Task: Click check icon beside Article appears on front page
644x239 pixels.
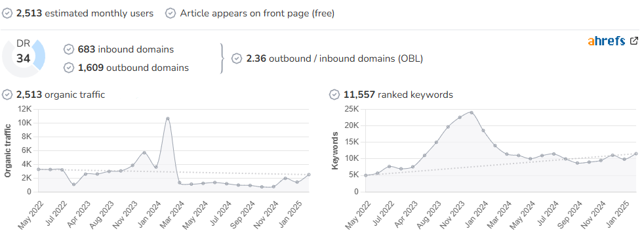Action: click(171, 13)
